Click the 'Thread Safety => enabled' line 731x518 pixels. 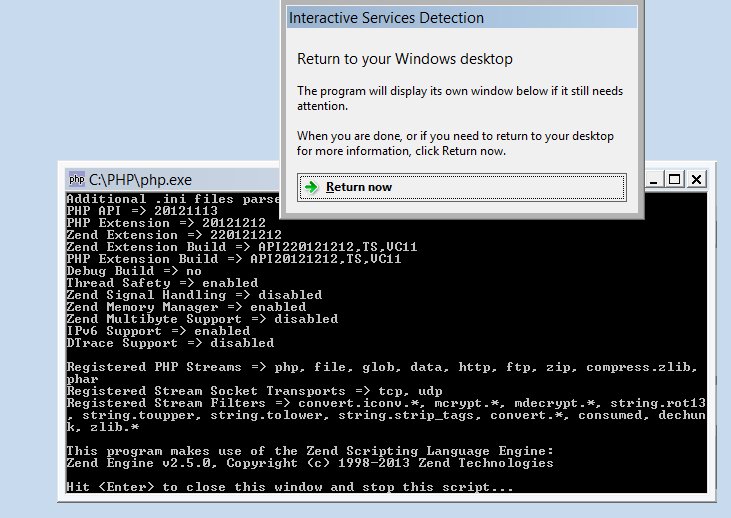162,283
